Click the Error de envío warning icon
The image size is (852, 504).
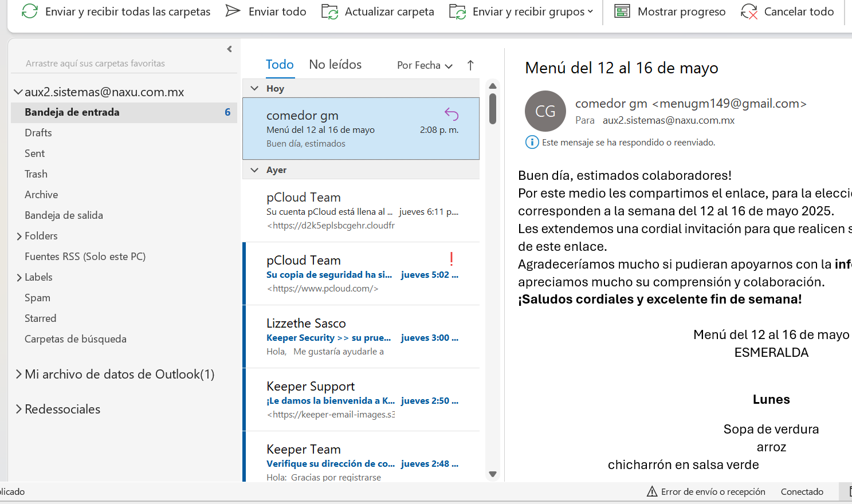click(x=652, y=491)
